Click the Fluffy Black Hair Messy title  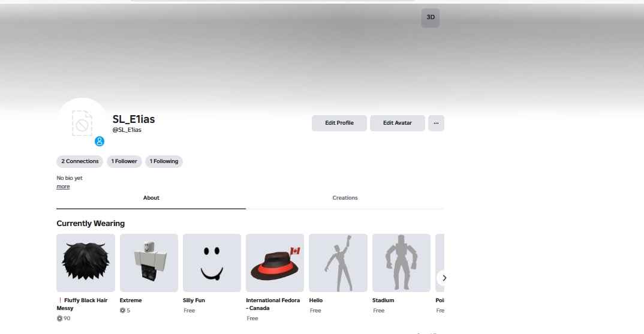pyautogui.click(x=82, y=305)
